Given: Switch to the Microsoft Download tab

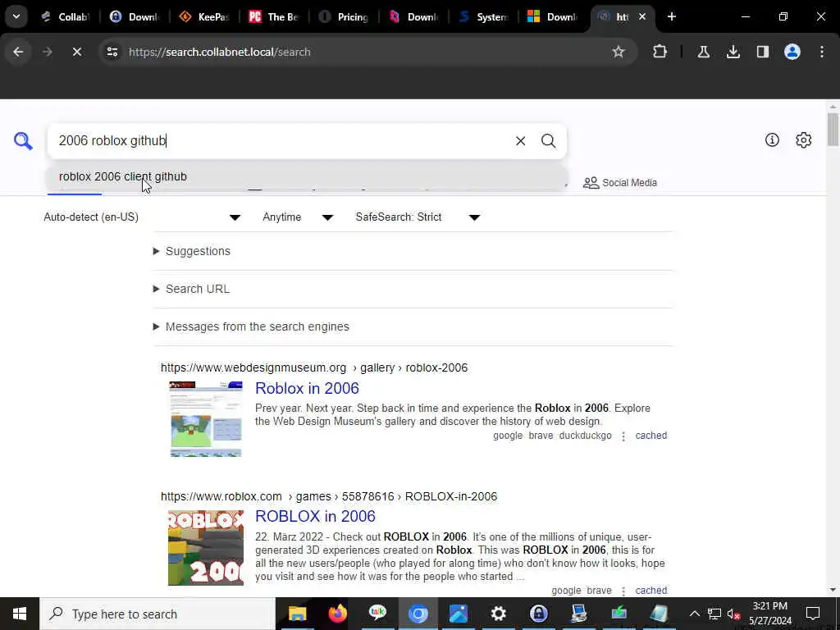Looking at the screenshot, I should (552, 16).
